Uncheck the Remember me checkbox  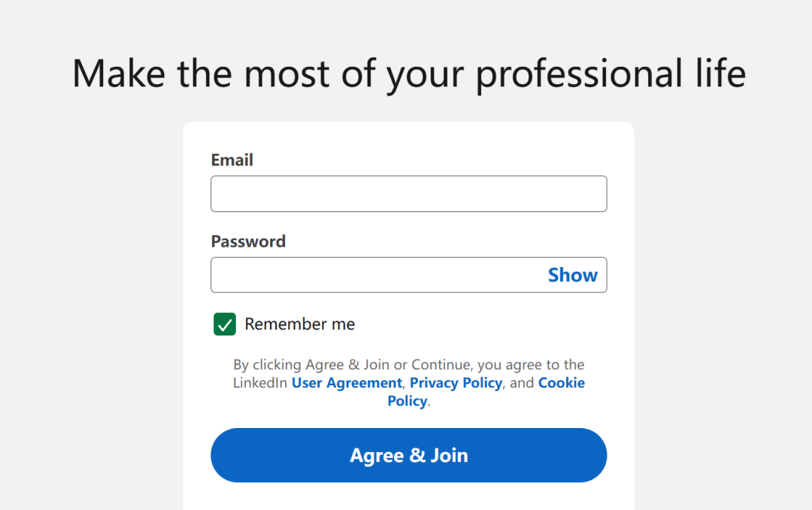tap(225, 324)
